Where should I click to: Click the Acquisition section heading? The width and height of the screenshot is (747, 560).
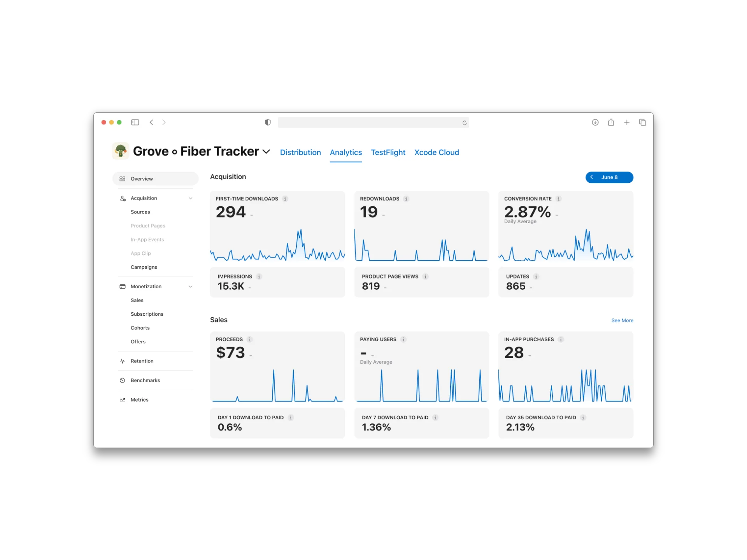pyautogui.click(x=228, y=177)
